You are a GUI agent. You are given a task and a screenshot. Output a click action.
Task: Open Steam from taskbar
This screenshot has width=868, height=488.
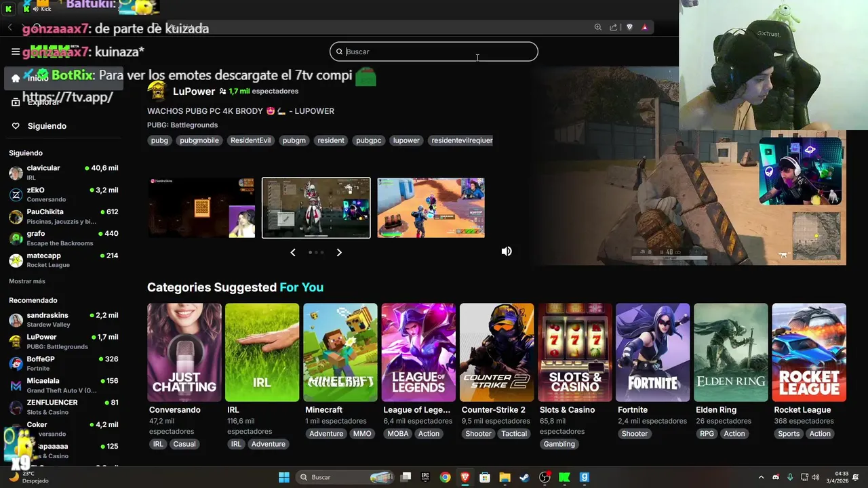click(x=524, y=477)
